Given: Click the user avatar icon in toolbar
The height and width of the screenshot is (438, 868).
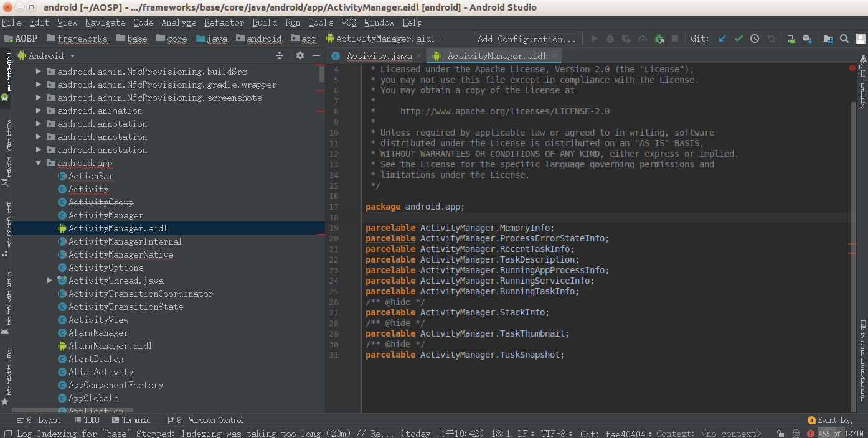Looking at the screenshot, I should point(860,39).
